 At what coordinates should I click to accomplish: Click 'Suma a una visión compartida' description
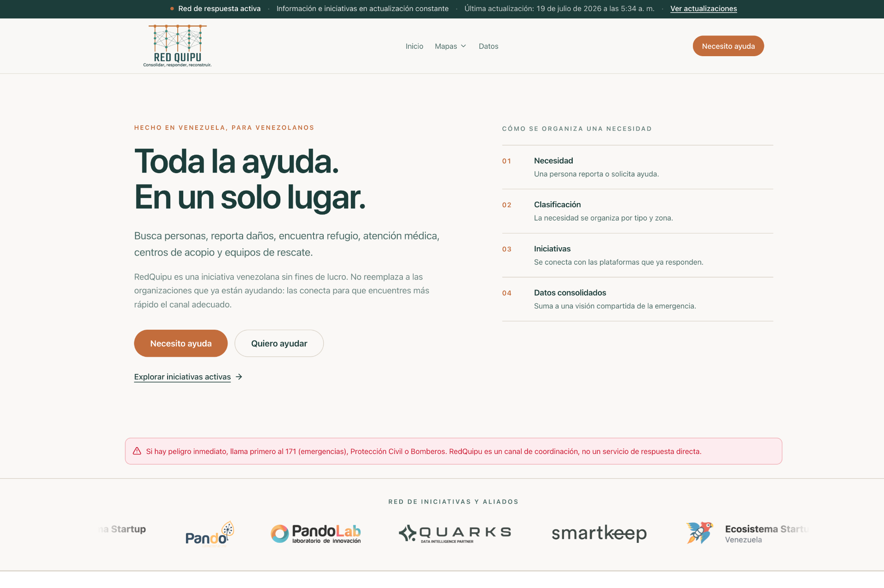click(x=615, y=306)
